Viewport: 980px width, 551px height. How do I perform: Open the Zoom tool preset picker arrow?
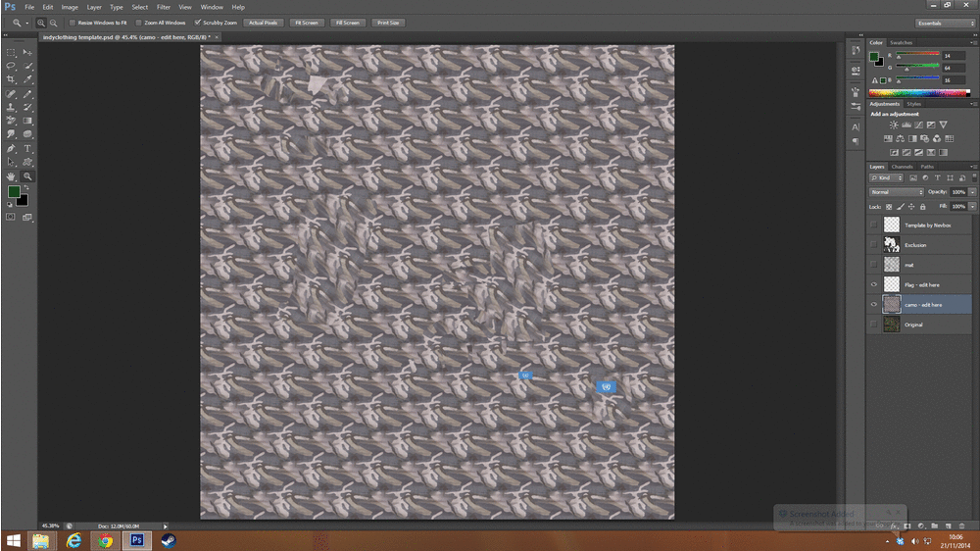click(26, 24)
